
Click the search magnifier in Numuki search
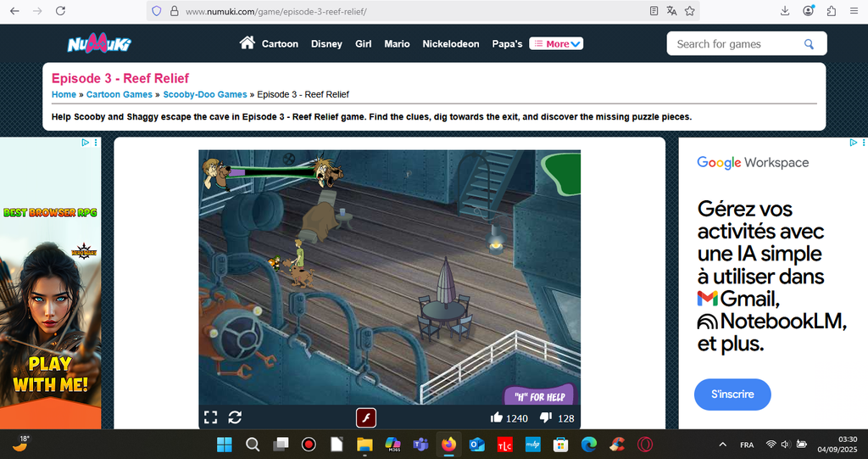[x=809, y=44]
